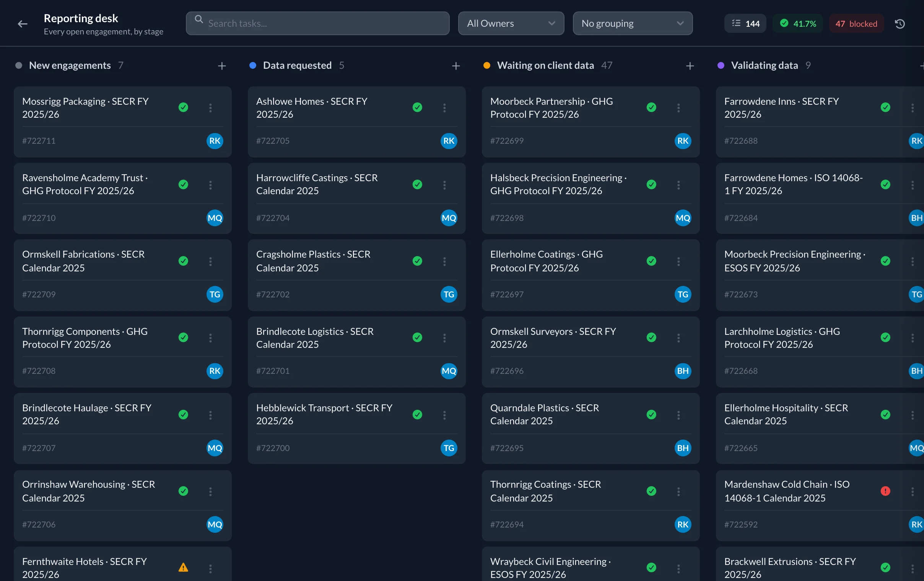Toggle status check on Orrinshaw Warehousing card
The height and width of the screenshot is (581, 924).
tap(184, 491)
